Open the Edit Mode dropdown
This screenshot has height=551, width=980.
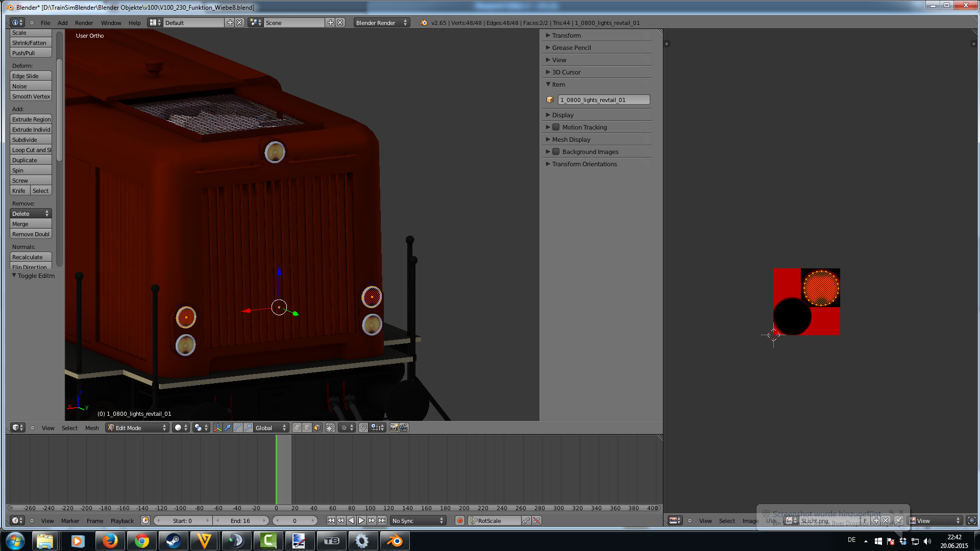point(137,428)
